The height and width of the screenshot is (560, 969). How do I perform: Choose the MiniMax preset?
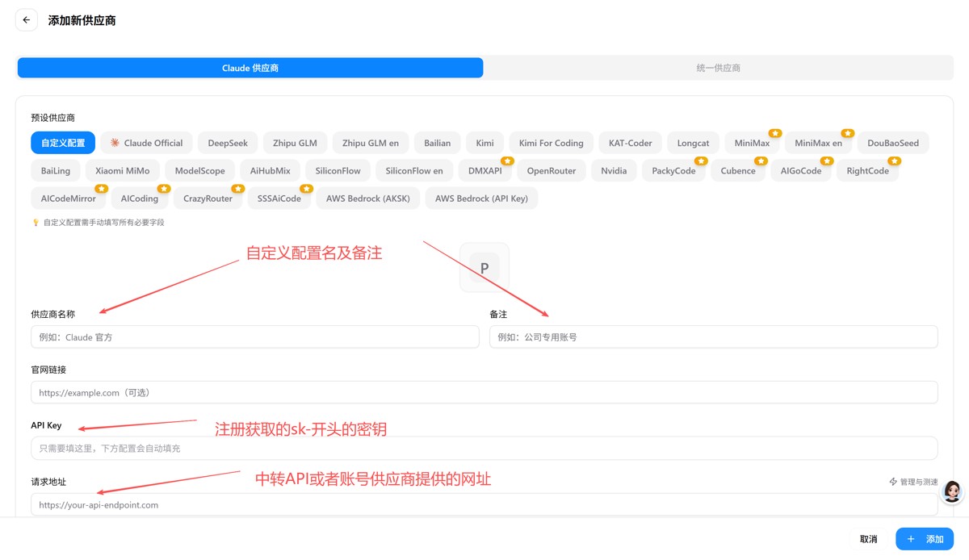752,143
